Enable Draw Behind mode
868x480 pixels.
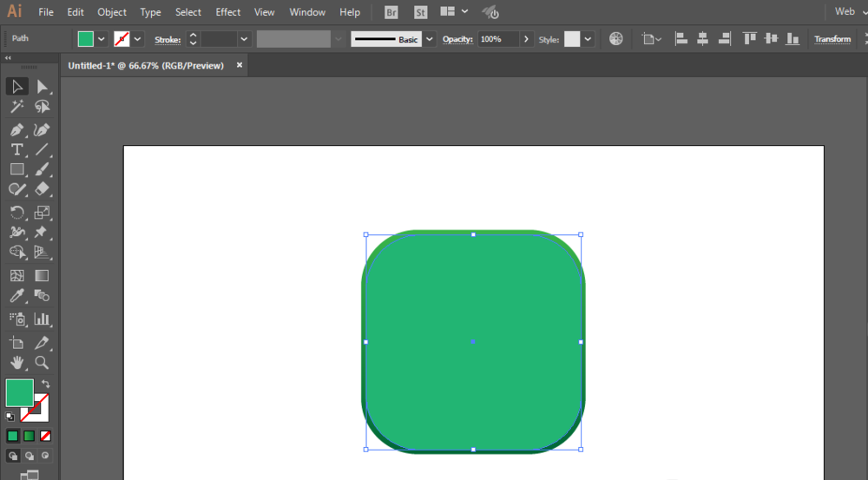pyautogui.click(x=30, y=456)
